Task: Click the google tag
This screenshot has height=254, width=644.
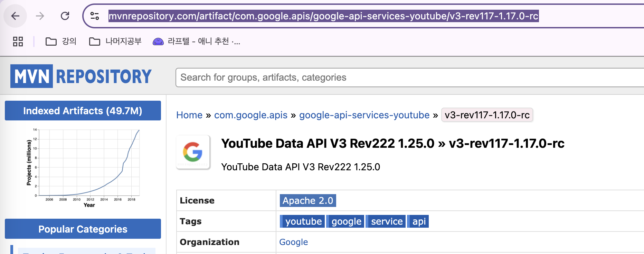Action: tap(345, 221)
